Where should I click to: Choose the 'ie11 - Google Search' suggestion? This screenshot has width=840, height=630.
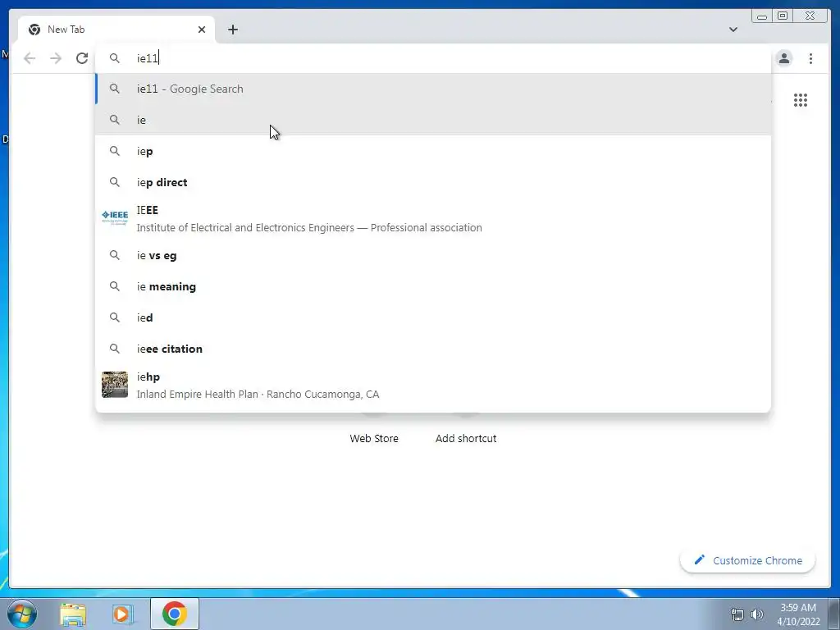433,89
